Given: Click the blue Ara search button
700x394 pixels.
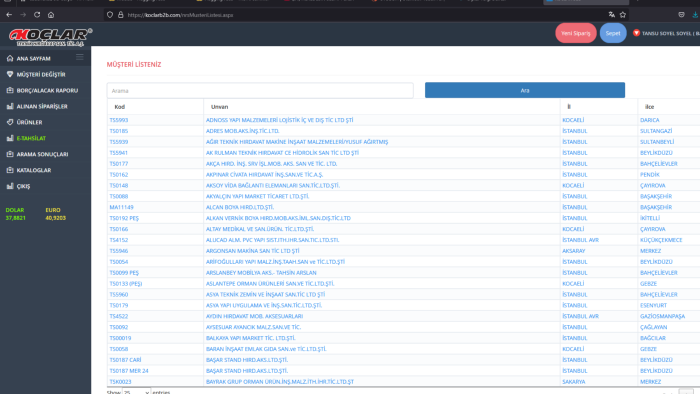Looking at the screenshot, I should pos(525,90).
